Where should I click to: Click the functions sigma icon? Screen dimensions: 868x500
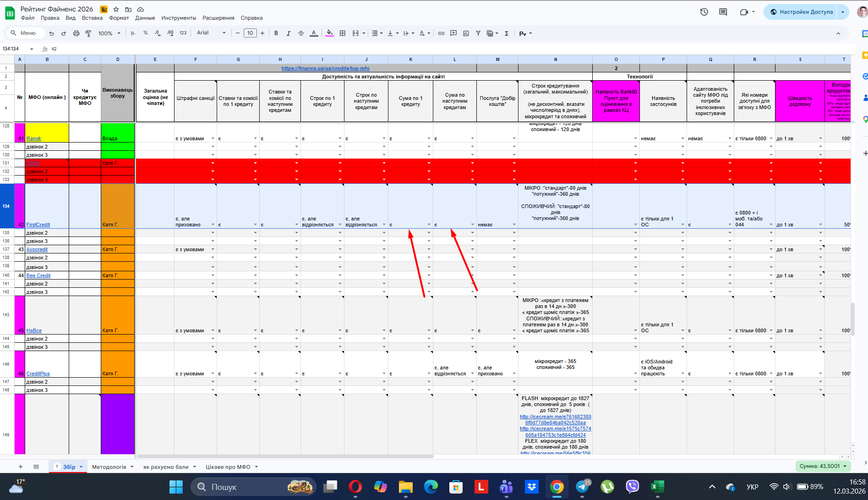pos(507,33)
